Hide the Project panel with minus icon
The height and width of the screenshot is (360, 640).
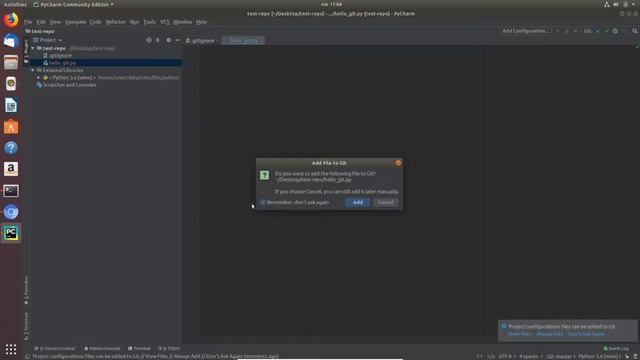pos(178,40)
